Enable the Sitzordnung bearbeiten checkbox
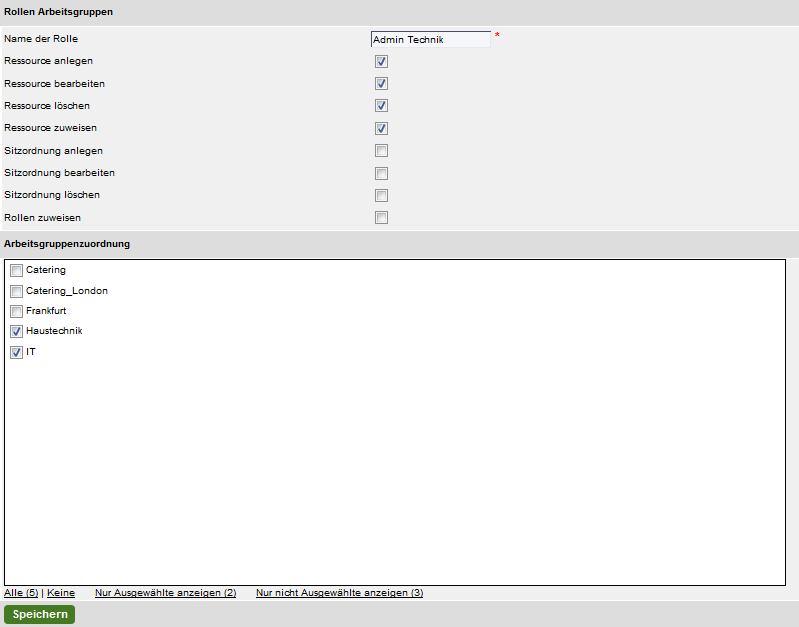 coord(381,173)
